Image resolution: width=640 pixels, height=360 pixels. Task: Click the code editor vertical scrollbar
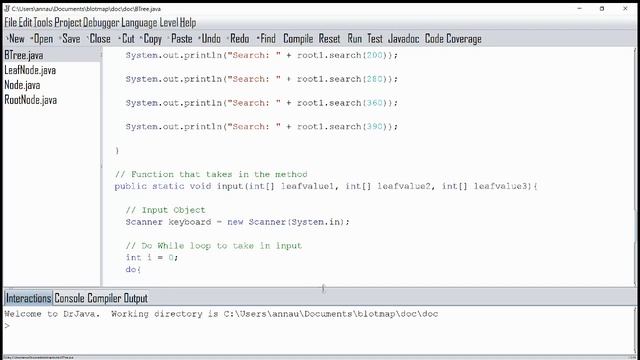point(635,167)
